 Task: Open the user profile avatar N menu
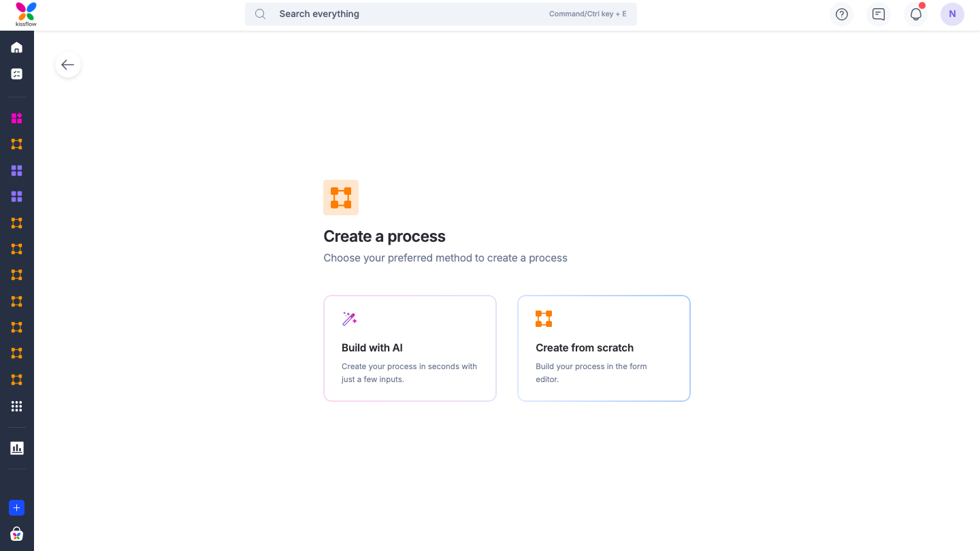coord(952,14)
